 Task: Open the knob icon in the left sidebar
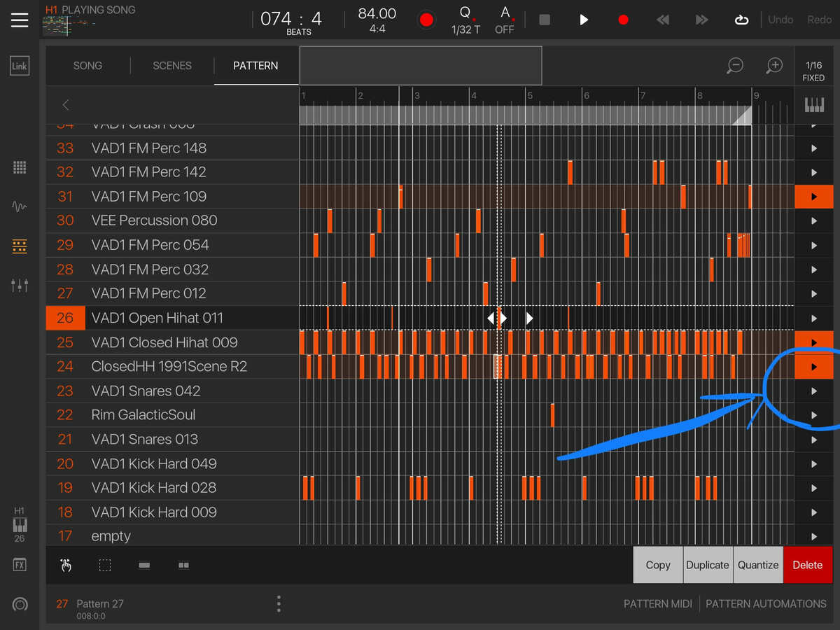20,604
